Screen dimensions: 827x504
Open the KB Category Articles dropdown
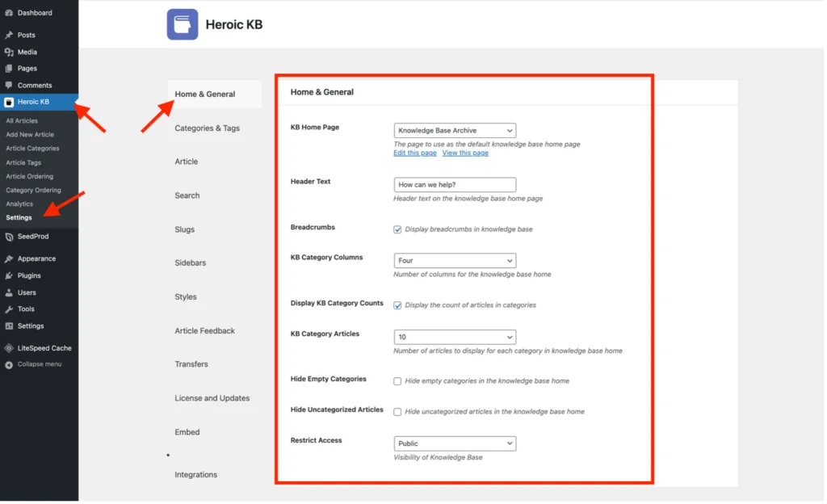(455, 337)
